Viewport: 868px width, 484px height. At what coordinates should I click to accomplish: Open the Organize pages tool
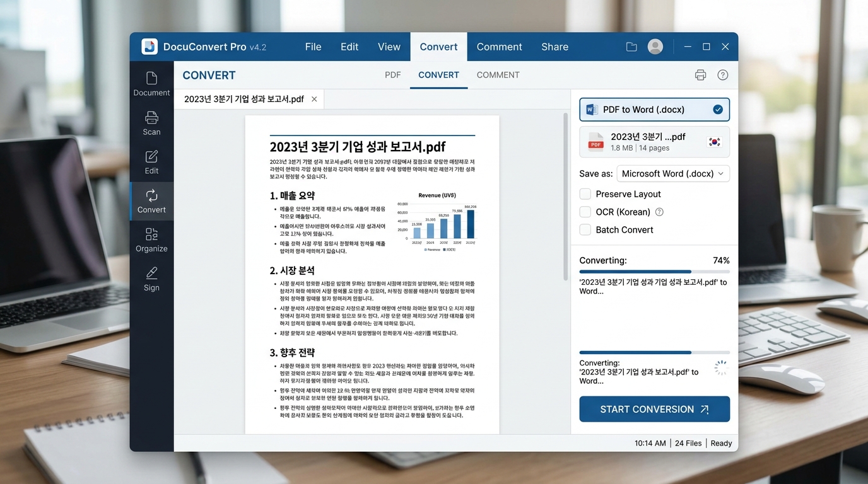pyautogui.click(x=151, y=241)
